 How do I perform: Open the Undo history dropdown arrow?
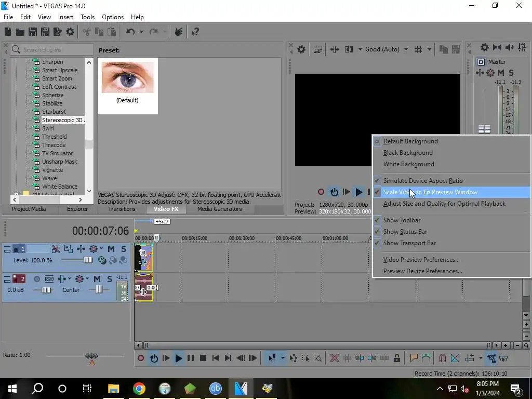click(141, 32)
